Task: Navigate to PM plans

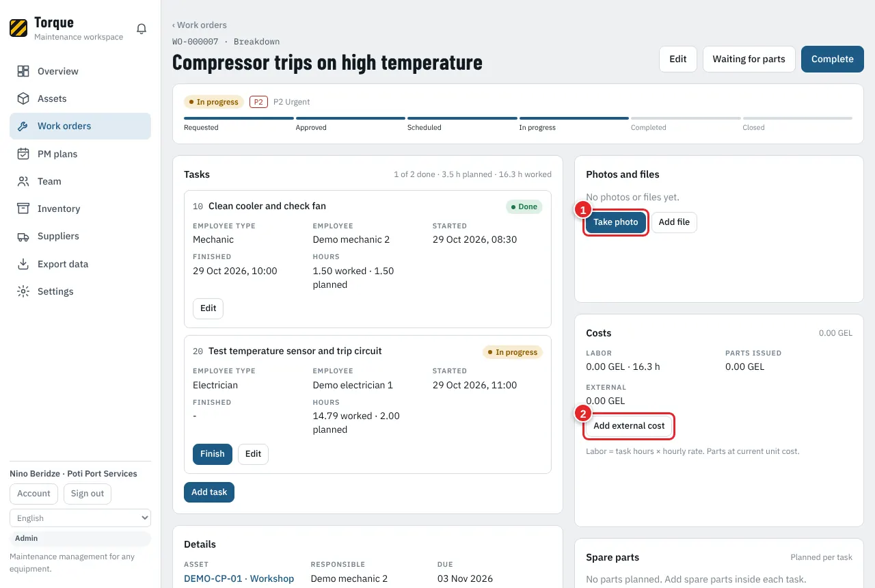Action: point(80,154)
